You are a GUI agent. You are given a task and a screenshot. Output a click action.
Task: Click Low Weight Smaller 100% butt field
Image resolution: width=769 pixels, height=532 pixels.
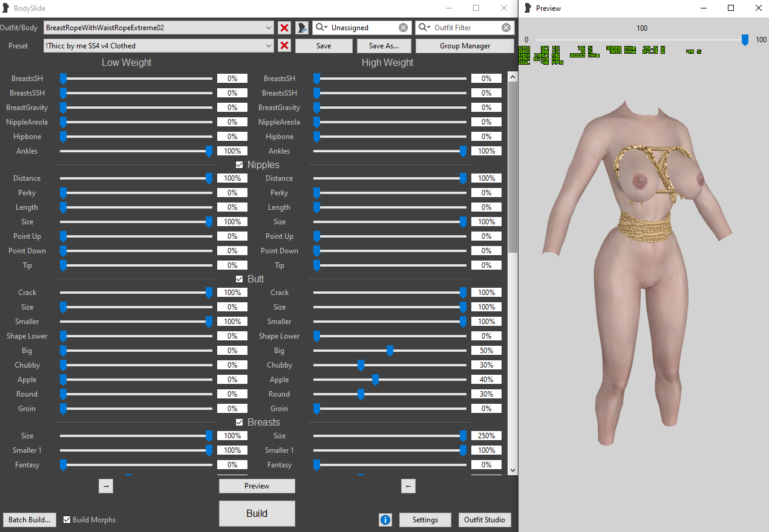pos(232,322)
